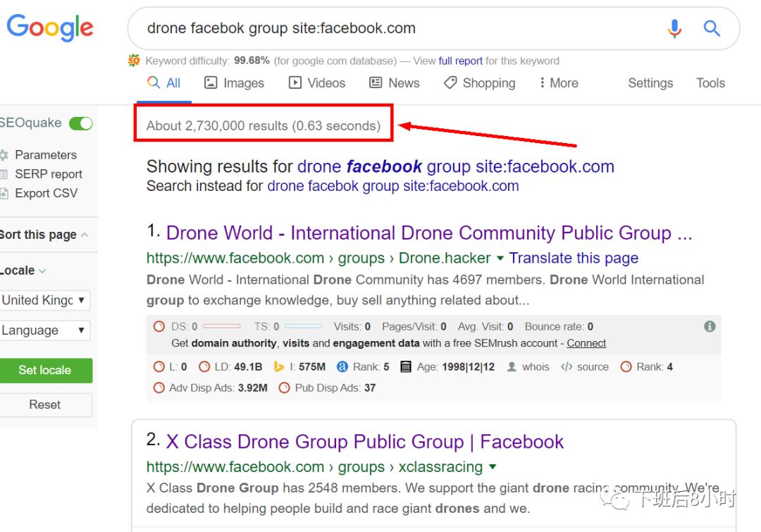The image size is (761, 532).
Task: Open SEOquake Parameters gear icon
Action: point(4,155)
